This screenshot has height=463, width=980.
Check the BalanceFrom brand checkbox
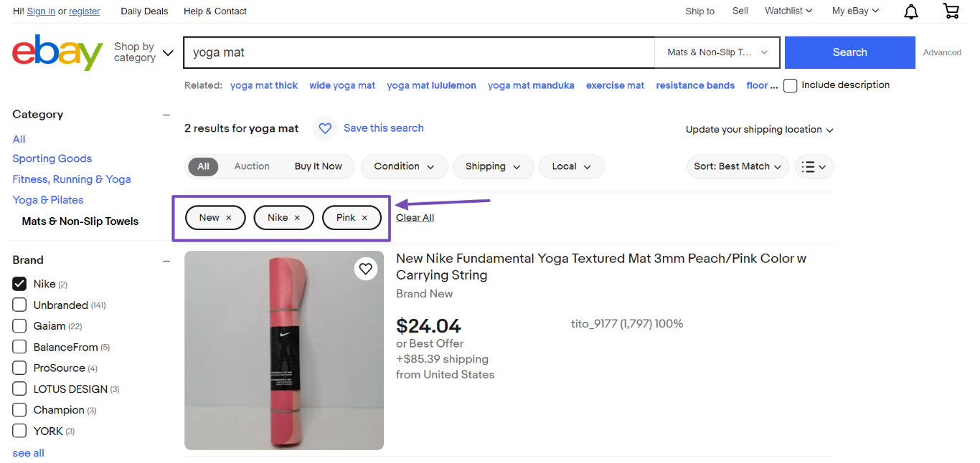tap(19, 347)
